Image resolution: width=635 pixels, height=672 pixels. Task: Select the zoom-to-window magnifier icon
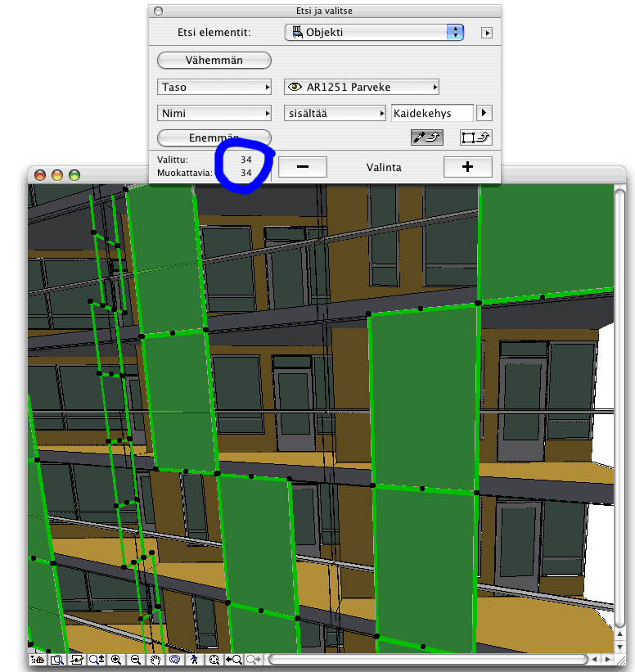(x=57, y=660)
